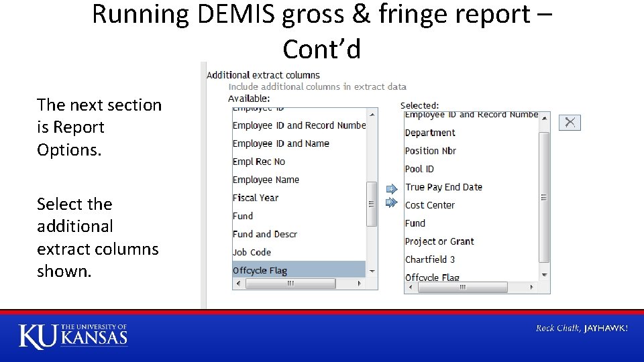Click Available list vertical scrollbar thumb
Screen dimensions: 644x362
point(371,204)
